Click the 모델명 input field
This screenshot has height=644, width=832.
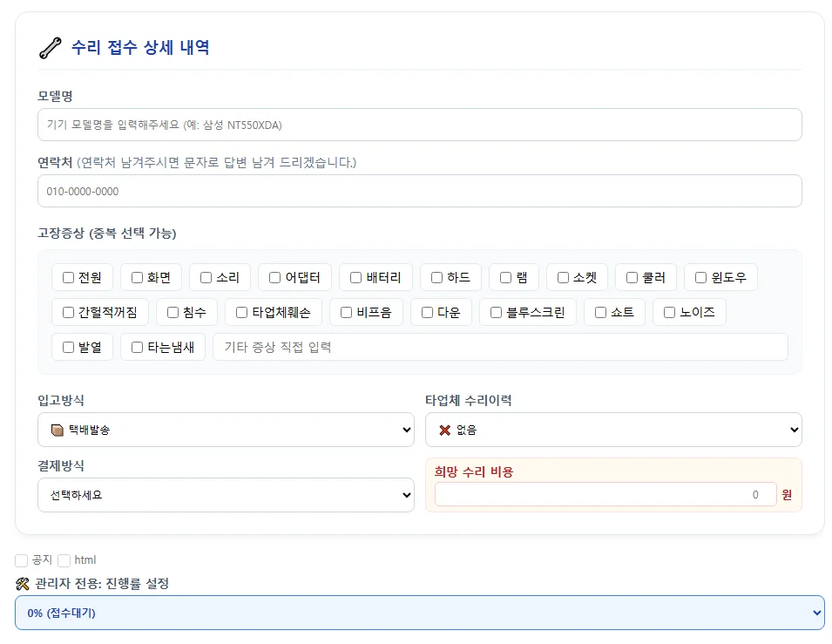click(x=420, y=125)
